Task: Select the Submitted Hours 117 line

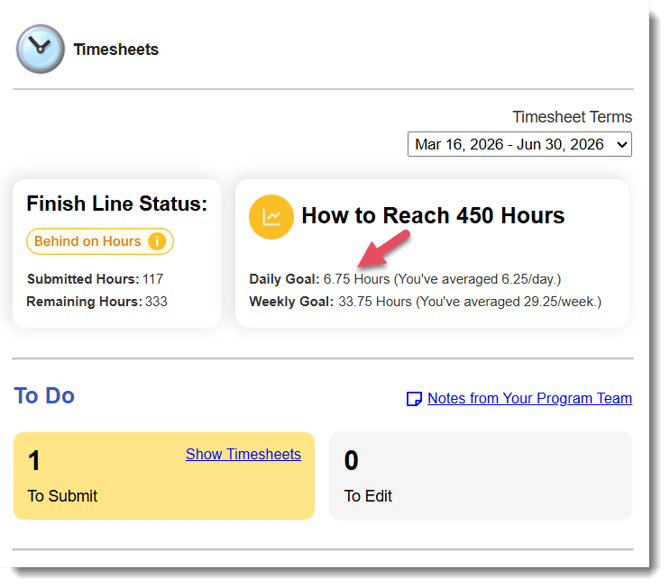Action: [x=95, y=279]
